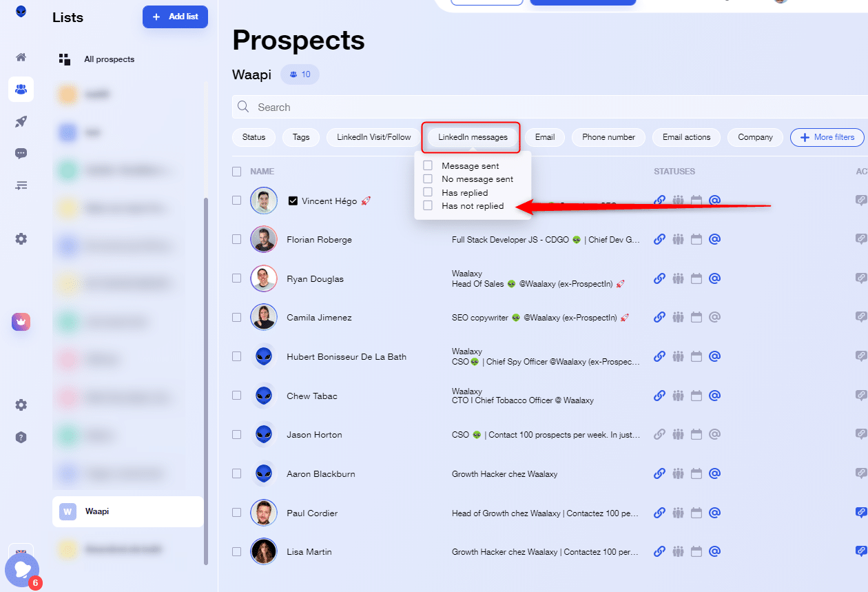Check the Message sent filter option
The image size is (868, 592).
pos(428,166)
